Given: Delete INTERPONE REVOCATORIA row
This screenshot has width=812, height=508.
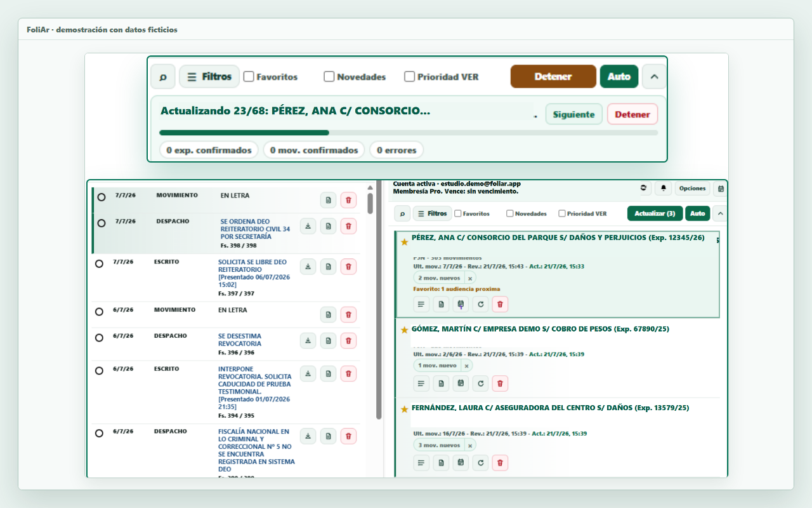Looking at the screenshot, I should click(x=348, y=373).
